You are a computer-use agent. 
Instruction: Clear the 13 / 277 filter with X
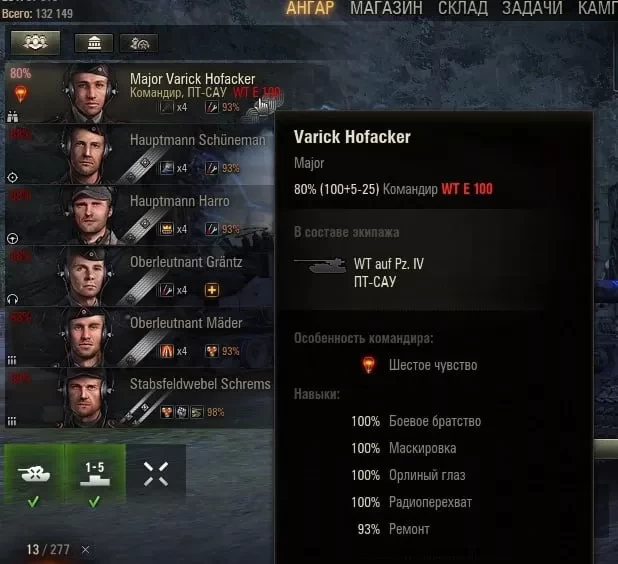tap(86, 549)
